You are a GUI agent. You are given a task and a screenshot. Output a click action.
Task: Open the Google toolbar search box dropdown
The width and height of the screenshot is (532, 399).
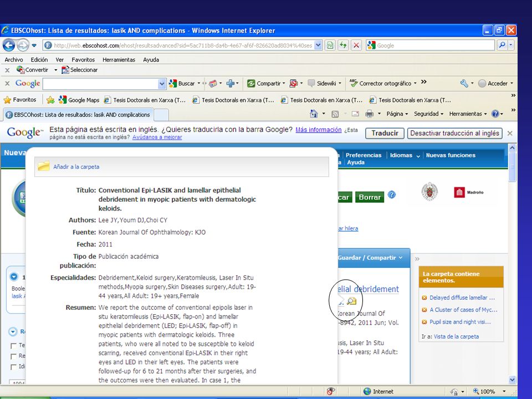(x=162, y=84)
